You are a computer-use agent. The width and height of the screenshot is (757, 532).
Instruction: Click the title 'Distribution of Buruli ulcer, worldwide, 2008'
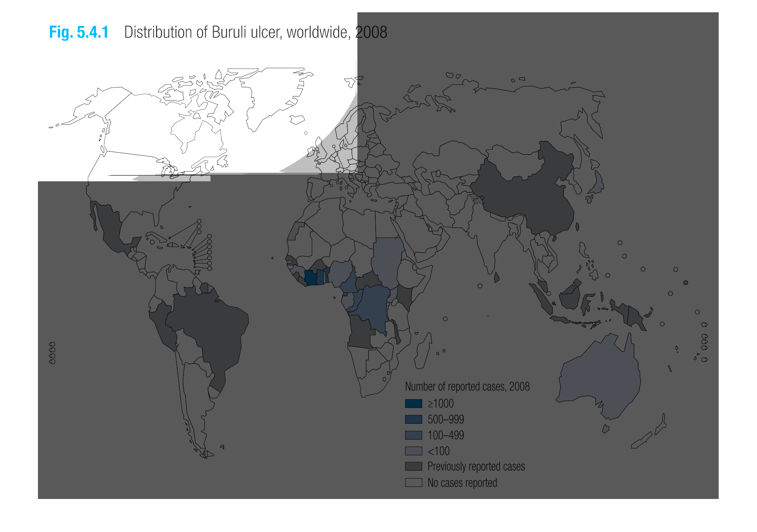255,32
